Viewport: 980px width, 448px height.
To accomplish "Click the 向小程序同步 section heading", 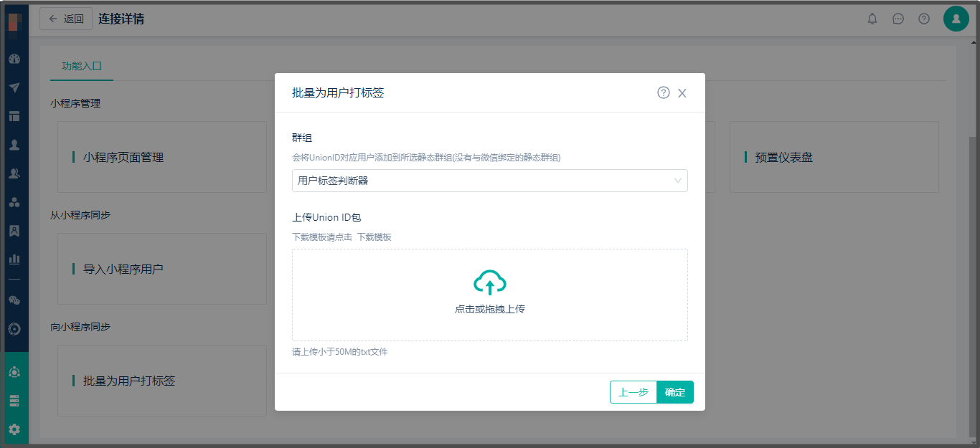I will pos(80,327).
